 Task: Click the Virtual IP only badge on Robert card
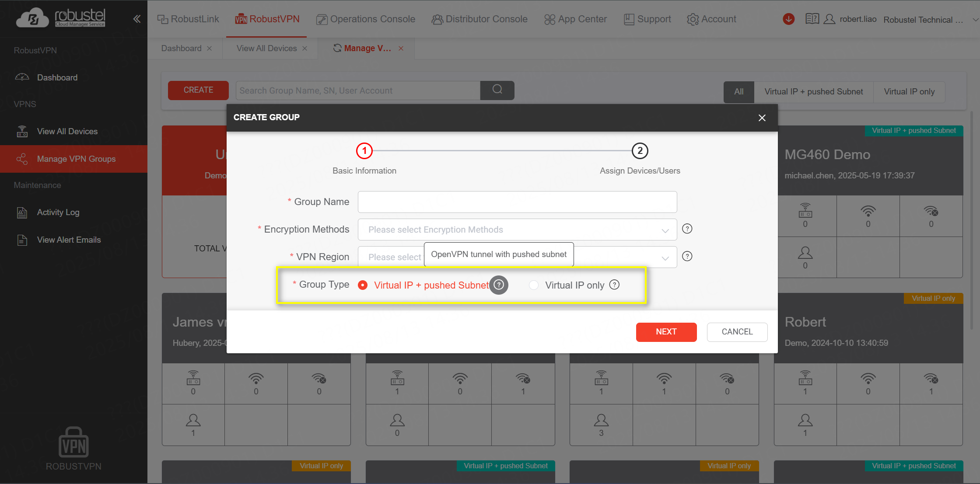pos(933,298)
